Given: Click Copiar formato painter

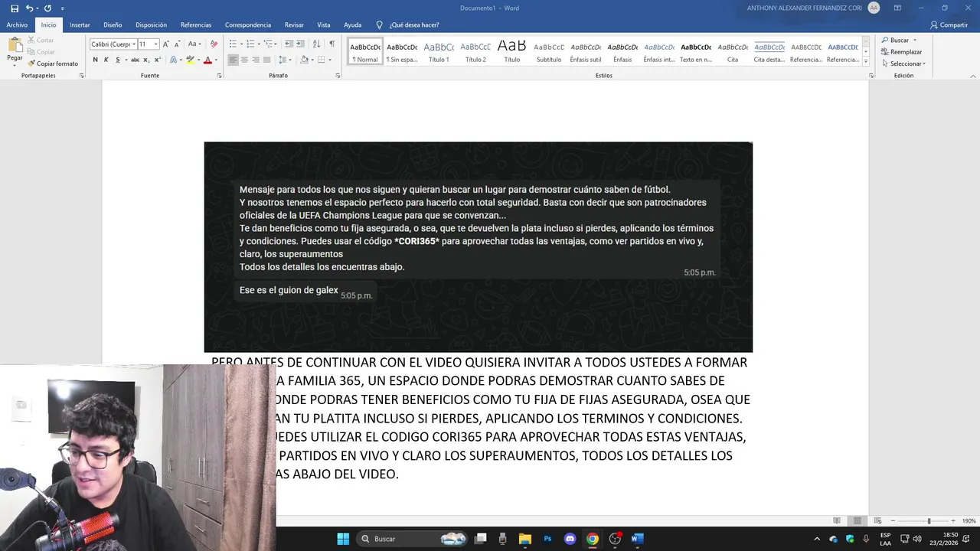Looking at the screenshot, I should click(53, 64).
